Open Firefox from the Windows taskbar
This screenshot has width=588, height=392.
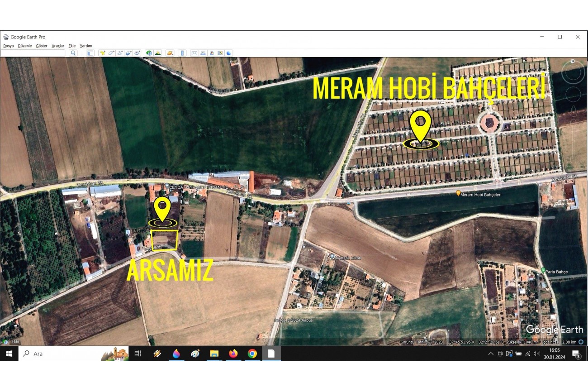click(x=233, y=354)
